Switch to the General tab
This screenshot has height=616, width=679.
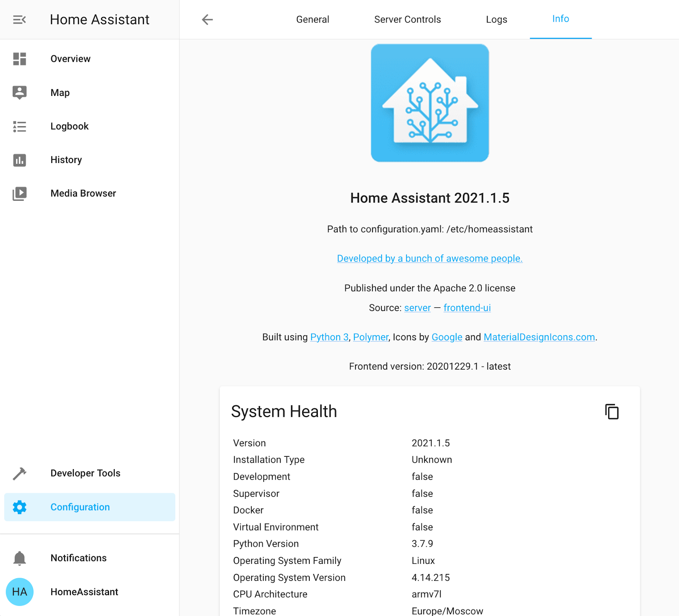pyautogui.click(x=313, y=20)
